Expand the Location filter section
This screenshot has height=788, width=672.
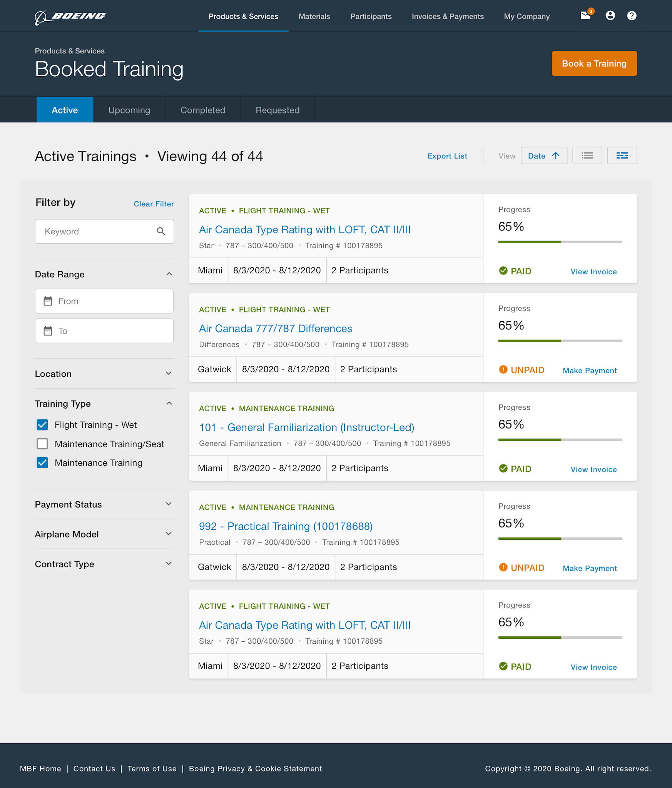pyautogui.click(x=169, y=373)
